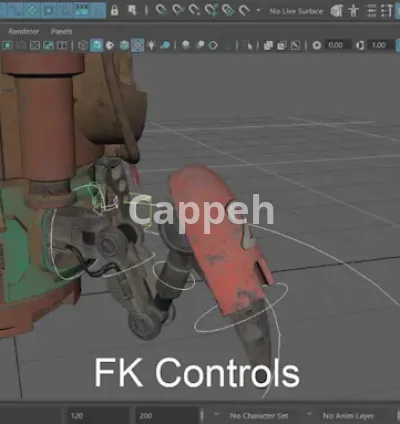The height and width of the screenshot is (424, 400).
Task: Enable snap to grids magnet icon
Action: [161, 10]
